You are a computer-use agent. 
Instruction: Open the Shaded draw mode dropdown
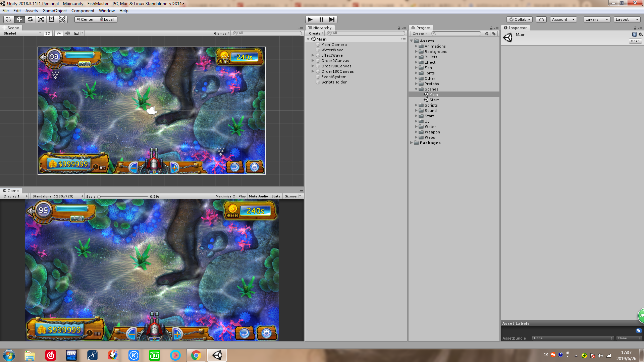pos(21,33)
